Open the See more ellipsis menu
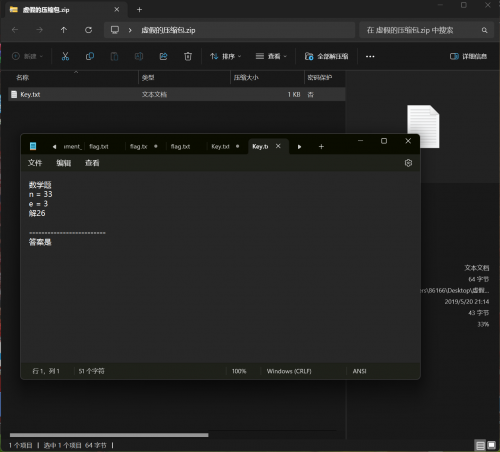The height and width of the screenshot is (452, 500). click(x=370, y=56)
